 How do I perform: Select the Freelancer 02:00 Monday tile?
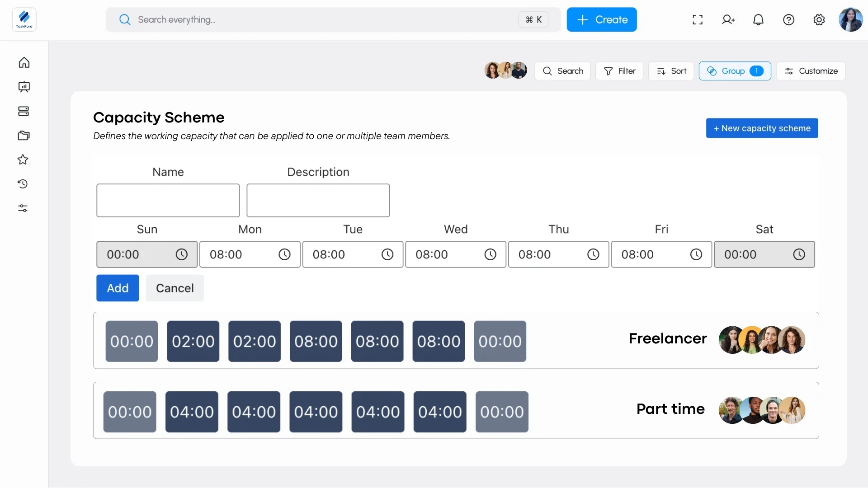[x=193, y=342]
